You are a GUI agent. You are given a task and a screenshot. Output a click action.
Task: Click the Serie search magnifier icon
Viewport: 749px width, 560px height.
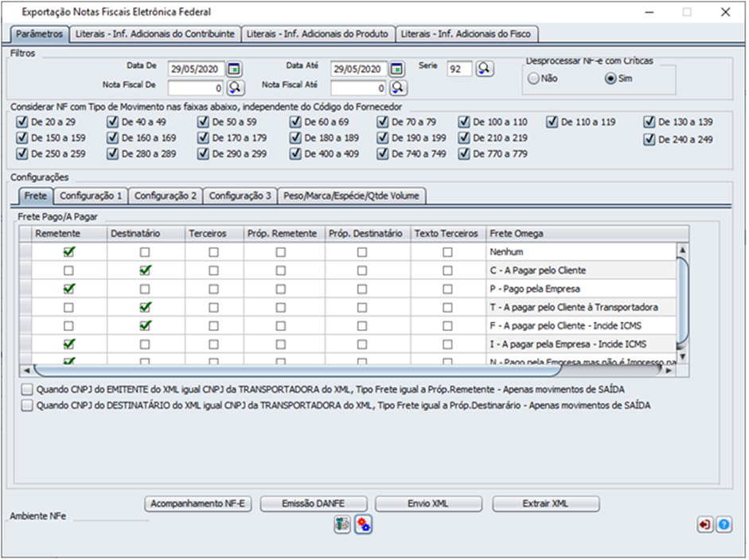coord(484,68)
